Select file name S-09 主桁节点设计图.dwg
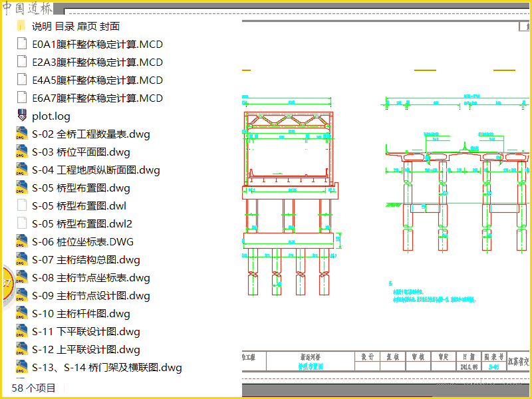This screenshot has width=532, height=399. (91, 296)
